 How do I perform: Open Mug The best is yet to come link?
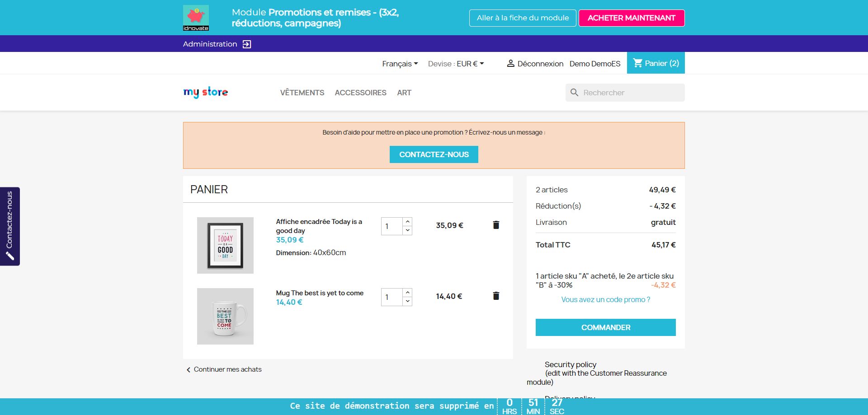tap(320, 293)
